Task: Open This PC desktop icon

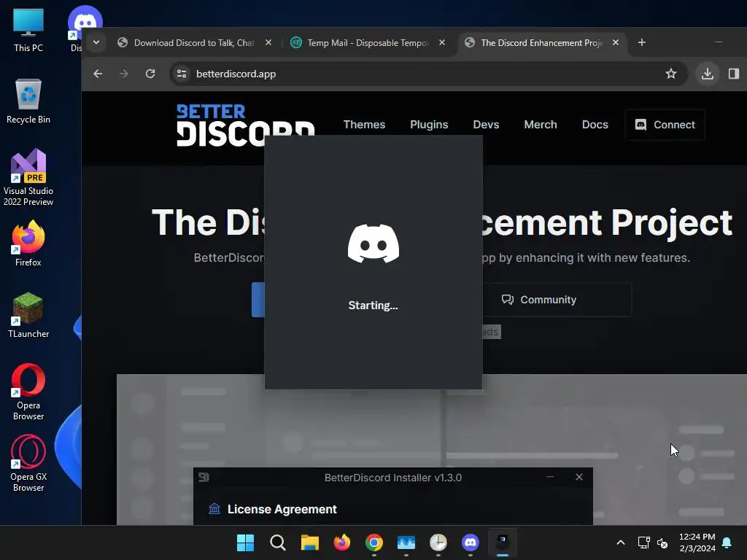Action: [x=28, y=30]
